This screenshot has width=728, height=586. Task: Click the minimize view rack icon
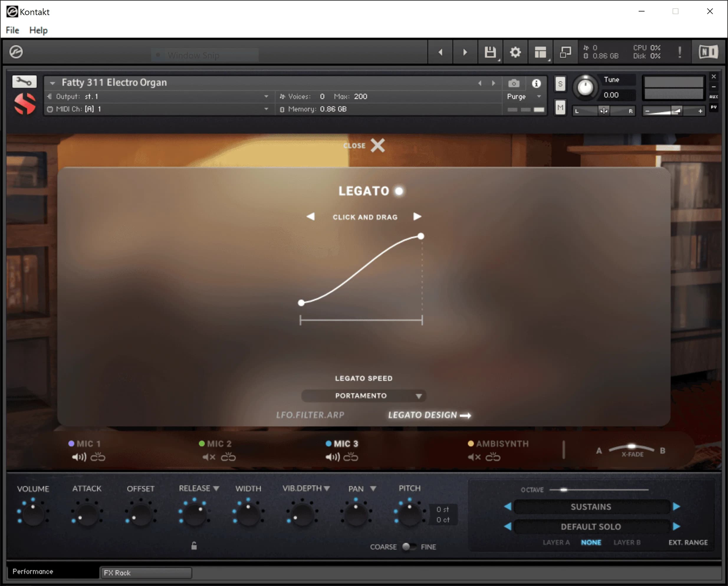click(565, 52)
